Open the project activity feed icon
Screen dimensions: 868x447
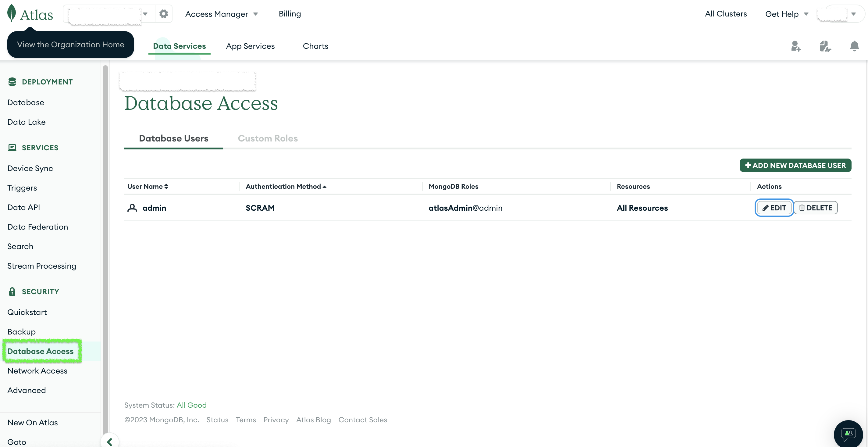coord(825,46)
